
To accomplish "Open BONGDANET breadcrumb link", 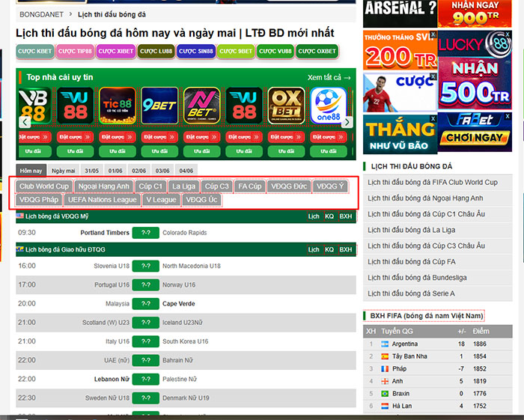I will pos(41,15).
